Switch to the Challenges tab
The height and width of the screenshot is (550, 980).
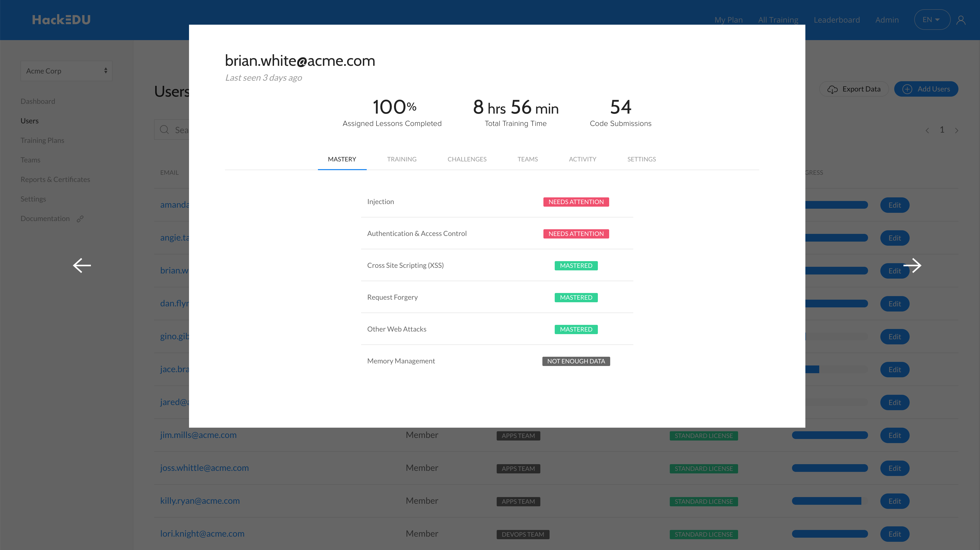pos(467,159)
